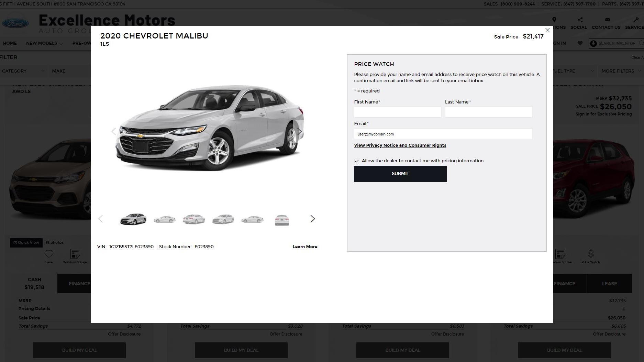Viewport: 644px width, 362px height.
Task: Close the Price Watch modal
Action: click(x=547, y=30)
